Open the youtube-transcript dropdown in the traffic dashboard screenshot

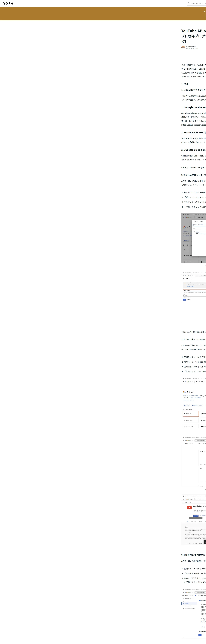click(x=200, y=440)
